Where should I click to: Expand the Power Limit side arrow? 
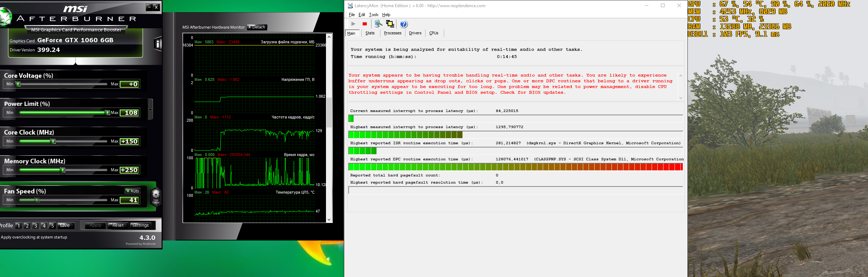(x=150, y=110)
